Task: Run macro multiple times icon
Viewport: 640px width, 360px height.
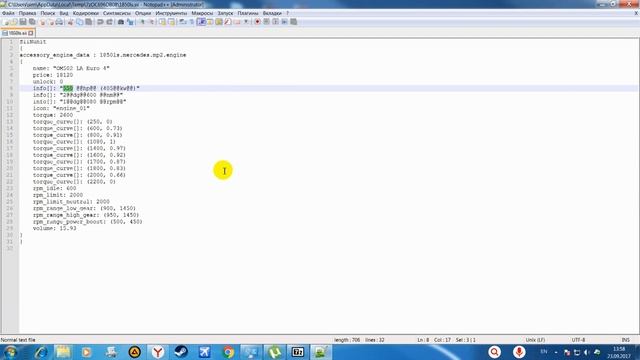Action: [x=284, y=22]
